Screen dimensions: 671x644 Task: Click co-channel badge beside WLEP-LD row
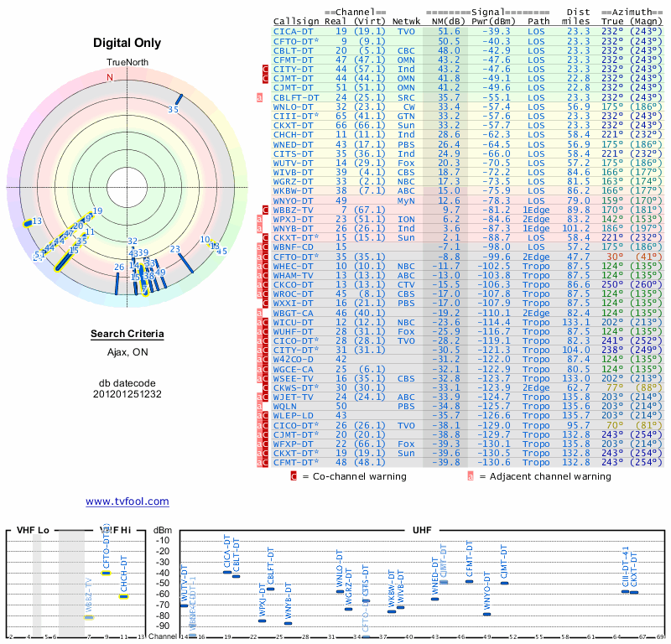(x=265, y=416)
